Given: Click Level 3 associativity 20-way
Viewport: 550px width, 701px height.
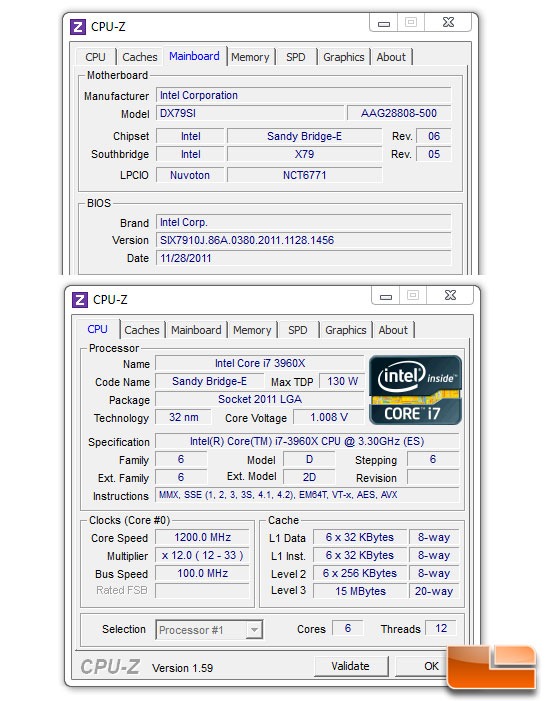Looking at the screenshot, I should click(434, 591).
